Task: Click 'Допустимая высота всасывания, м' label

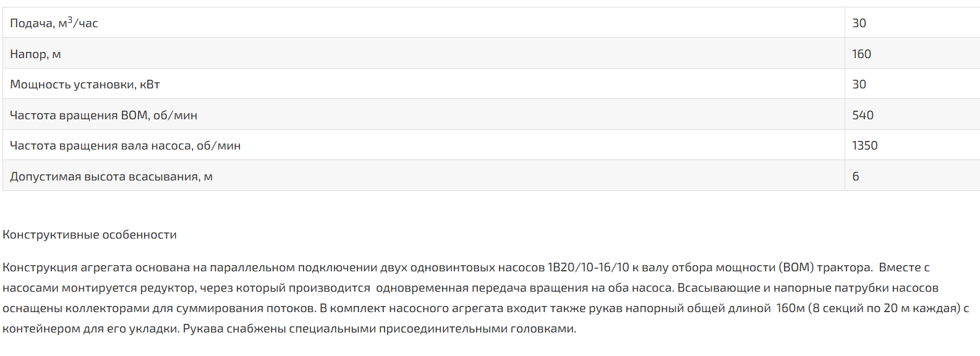Action: click(x=111, y=177)
